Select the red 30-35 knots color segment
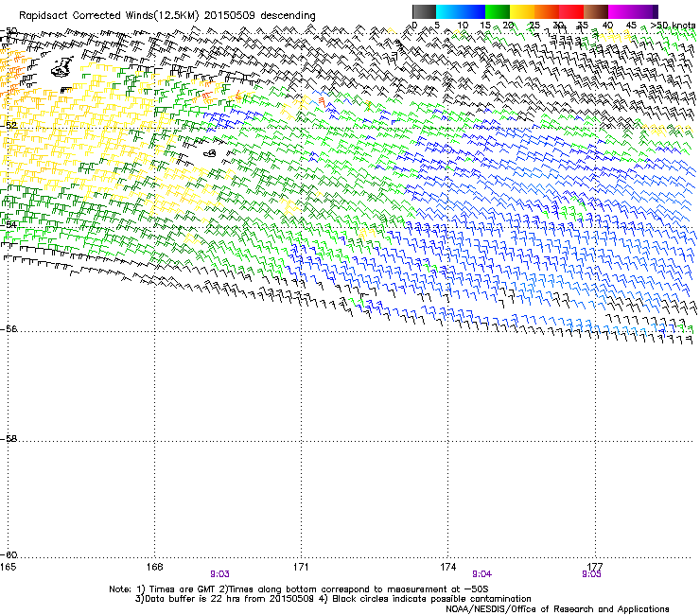This screenshot has width=700, height=615. (571, 11)
